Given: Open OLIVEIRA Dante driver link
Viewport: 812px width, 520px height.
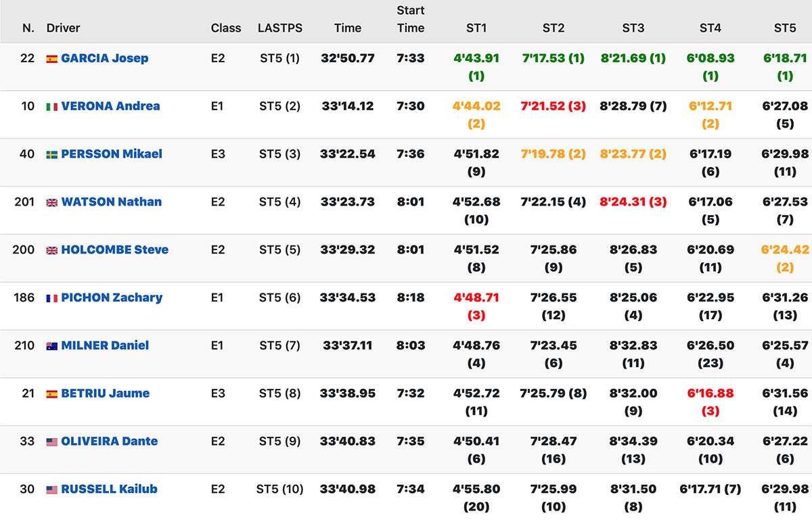Looking at the screenshot, I should (x=110, y=442).
